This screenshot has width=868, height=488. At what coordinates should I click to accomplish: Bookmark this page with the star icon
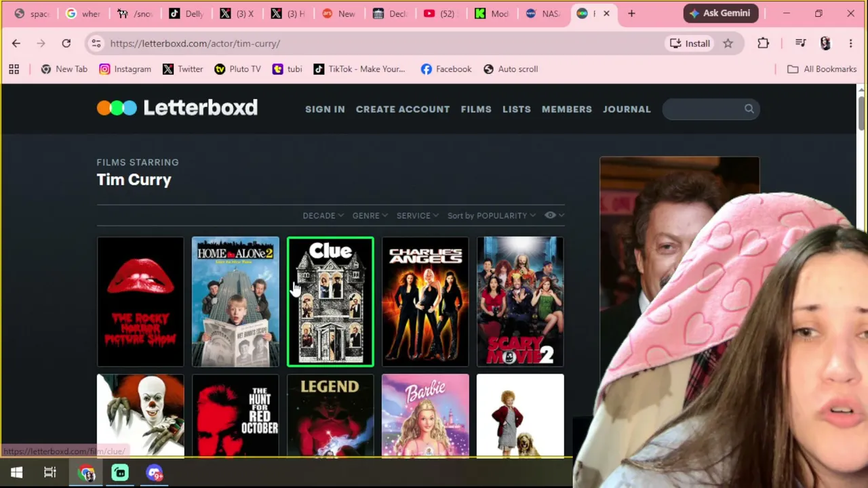(728, 43)
